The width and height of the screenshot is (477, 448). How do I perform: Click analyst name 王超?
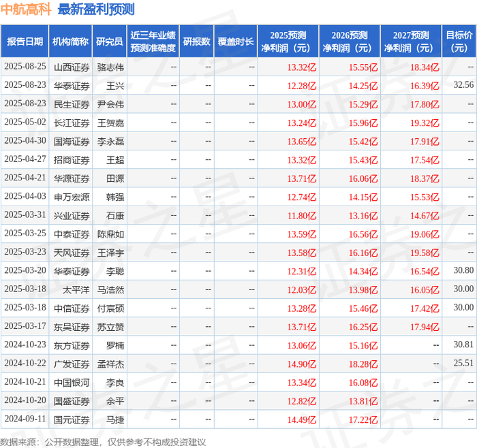click(115, 160)
